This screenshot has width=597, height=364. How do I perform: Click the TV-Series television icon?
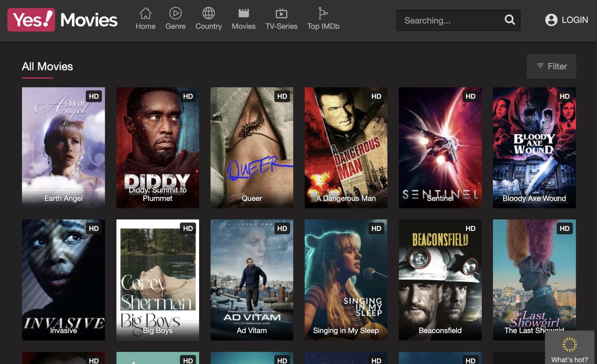(x=281, y=13)
